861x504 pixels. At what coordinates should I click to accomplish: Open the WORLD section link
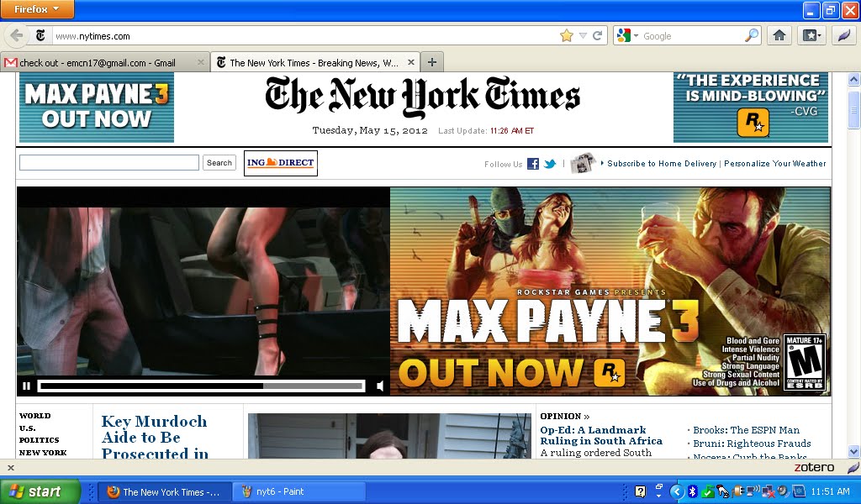35,416
